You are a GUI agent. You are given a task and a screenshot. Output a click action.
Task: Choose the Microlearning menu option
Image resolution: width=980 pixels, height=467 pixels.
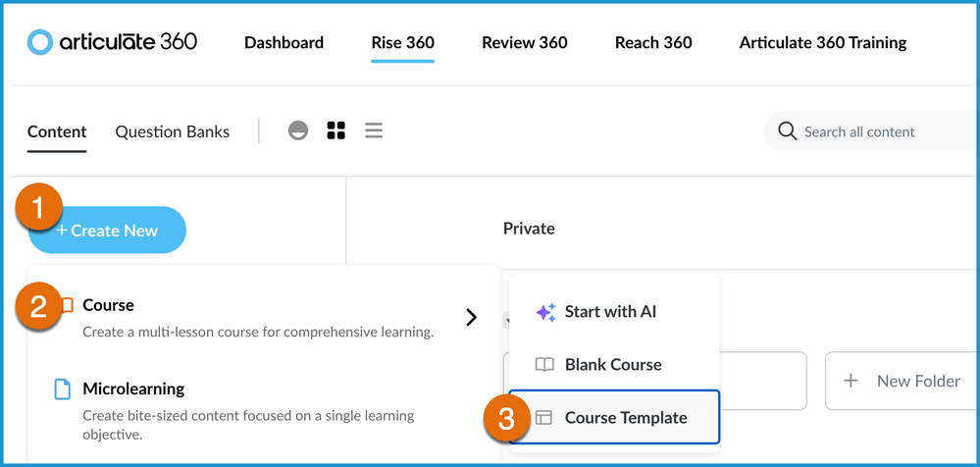pos(133,389)
